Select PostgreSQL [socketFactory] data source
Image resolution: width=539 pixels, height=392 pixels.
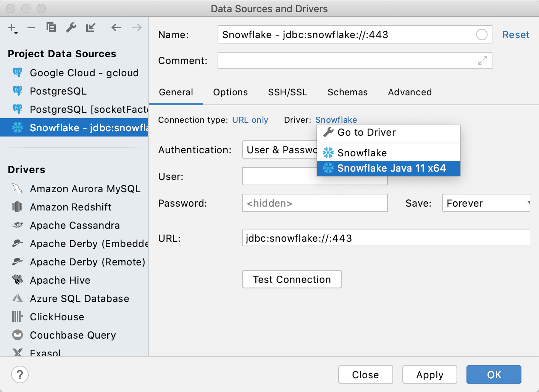74,109
